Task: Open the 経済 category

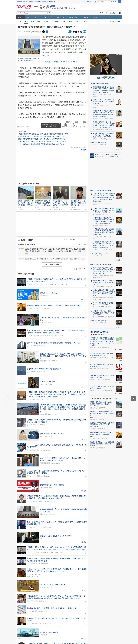Action: click(x=39, y=21)
